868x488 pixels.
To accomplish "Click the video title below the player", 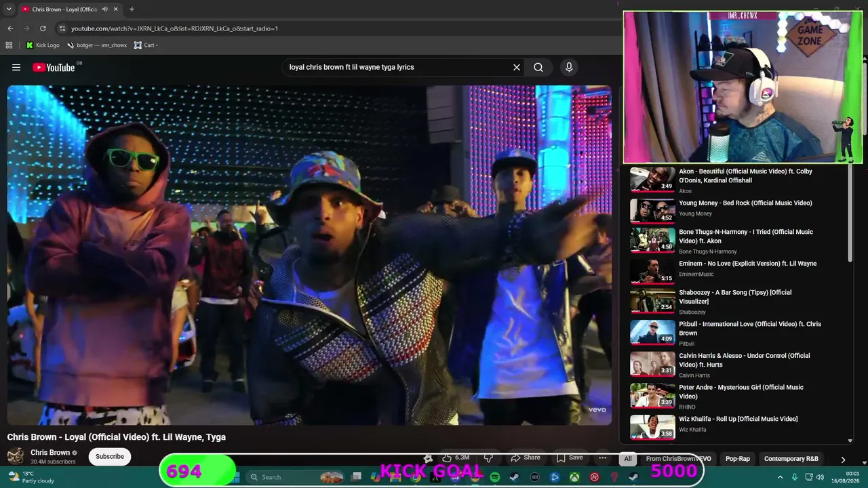I will pyautogui.click(x=117, y=437).
